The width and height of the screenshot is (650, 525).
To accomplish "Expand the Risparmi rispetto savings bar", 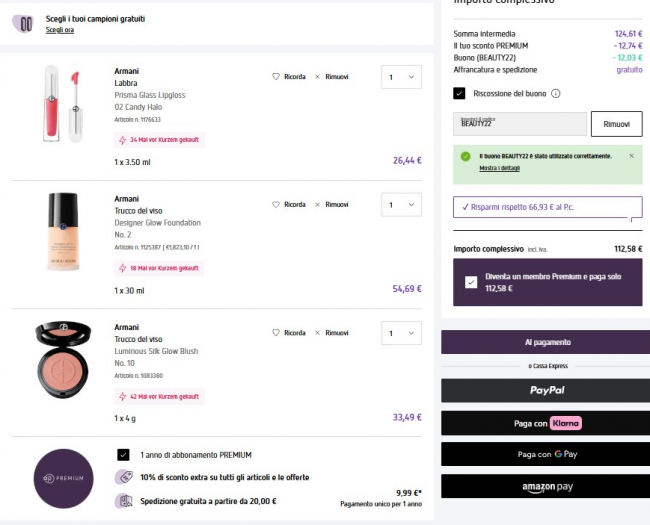I will point(547,207).
